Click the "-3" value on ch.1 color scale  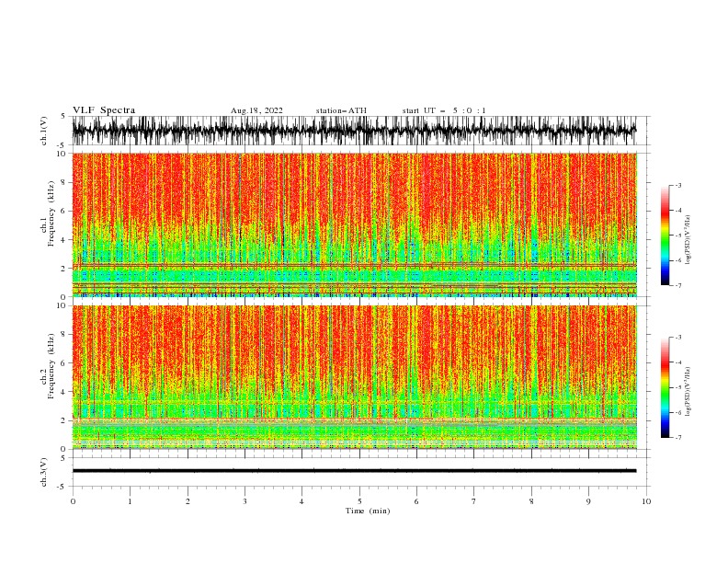point(677,185)
